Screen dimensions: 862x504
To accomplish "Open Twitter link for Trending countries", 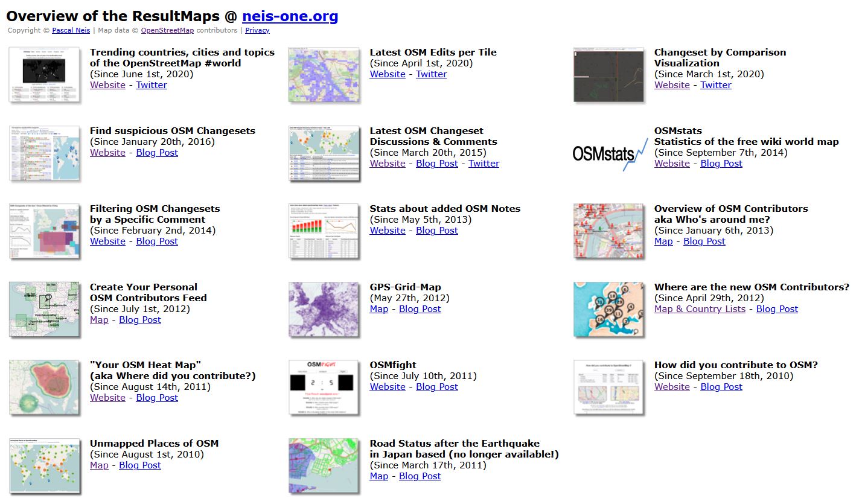I will pyautogui.click(x=152, y=85).
